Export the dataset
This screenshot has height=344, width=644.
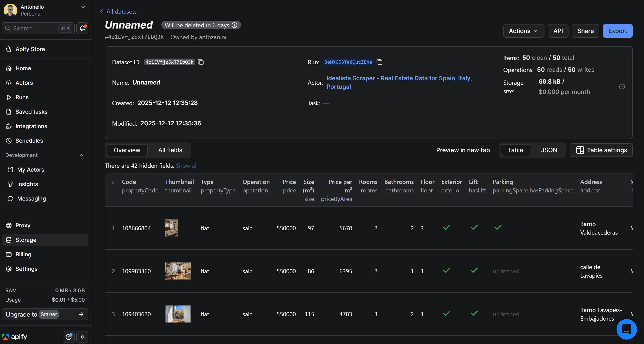point(617,31)
